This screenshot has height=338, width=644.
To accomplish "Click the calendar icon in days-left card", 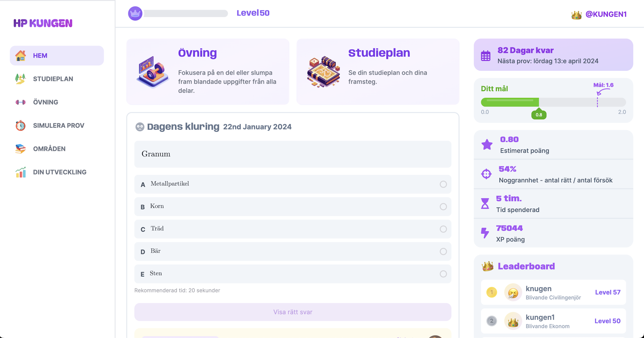I will [486, 56].
